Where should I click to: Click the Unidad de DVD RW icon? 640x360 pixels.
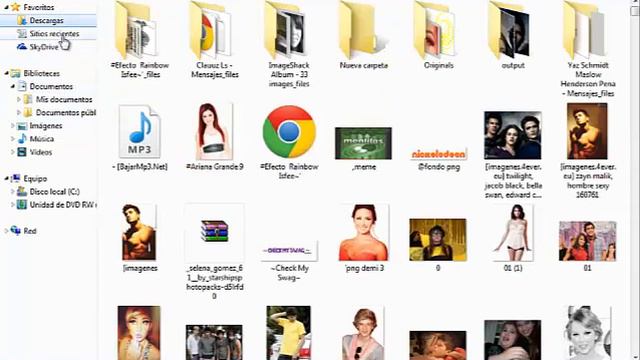point(22,204)
